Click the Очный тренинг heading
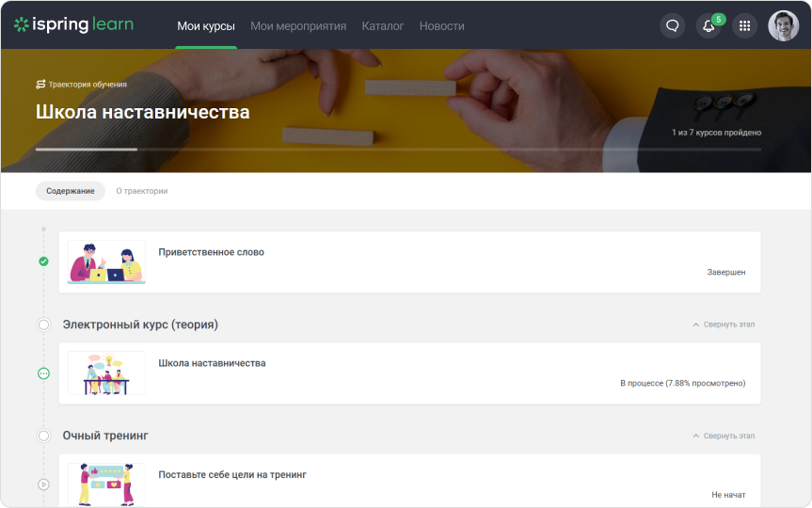 coord(105,436)
